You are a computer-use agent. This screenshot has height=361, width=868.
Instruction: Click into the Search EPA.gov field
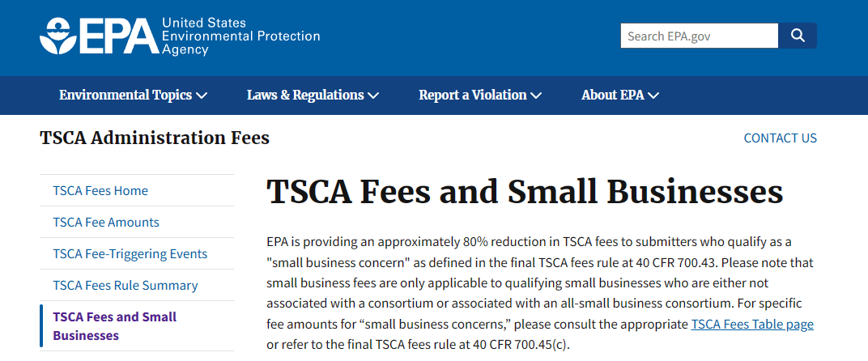click(x=699, y=36)
